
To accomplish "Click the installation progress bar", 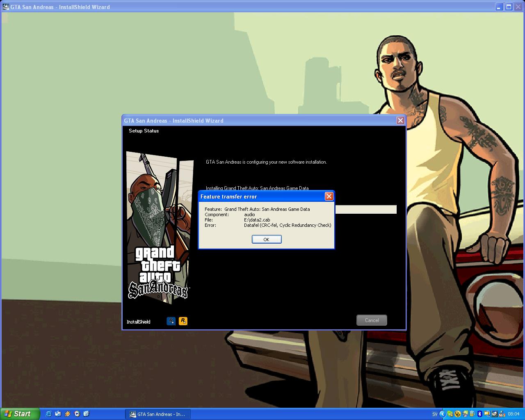I will coord(366,210).
